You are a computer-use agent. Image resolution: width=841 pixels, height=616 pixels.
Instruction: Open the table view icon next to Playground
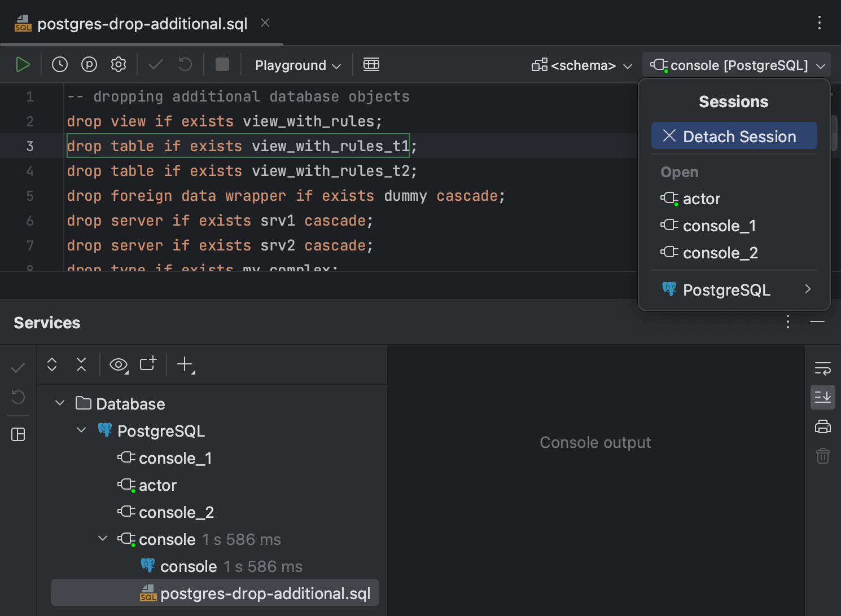pyautogui.click(x=371, y=64)
